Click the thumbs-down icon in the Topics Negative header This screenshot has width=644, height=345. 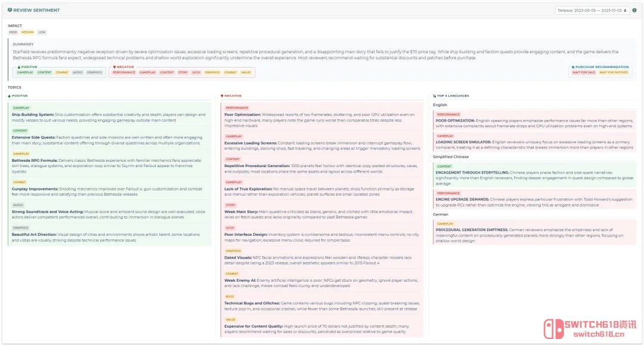pyautogui.click(x=222, y=96)
